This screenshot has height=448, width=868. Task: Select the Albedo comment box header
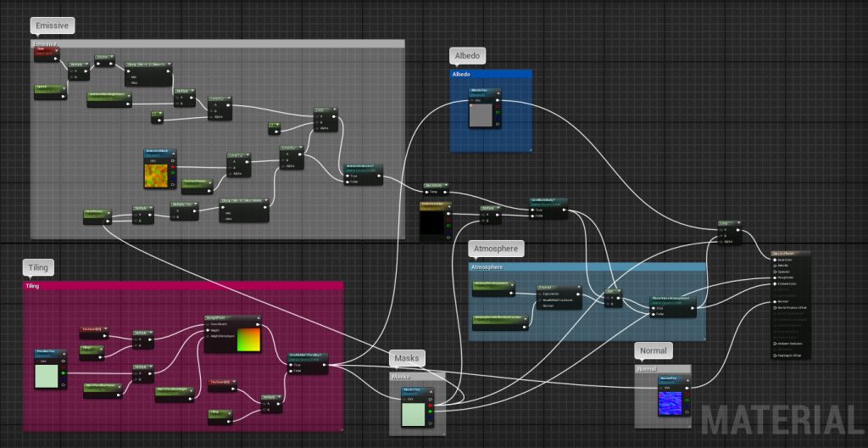click(491, 75)
